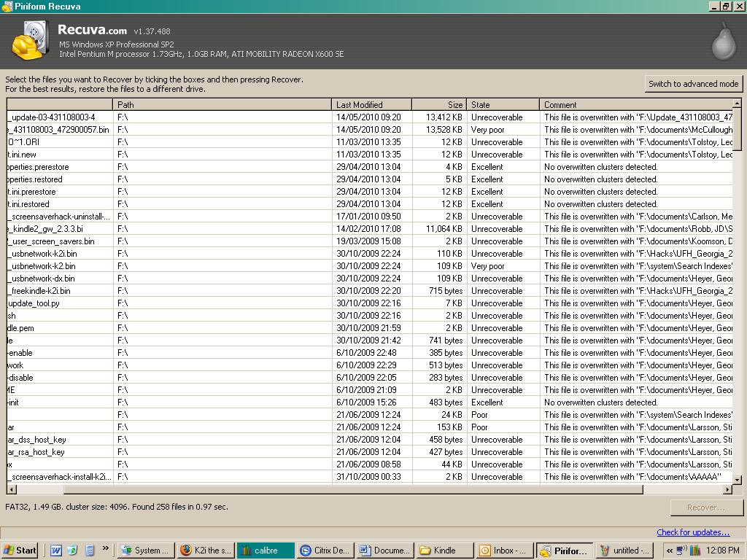Click the Recuva hard drive helmet logo
747x560 pixels.
pyautogui.click(x=30, y=40)
